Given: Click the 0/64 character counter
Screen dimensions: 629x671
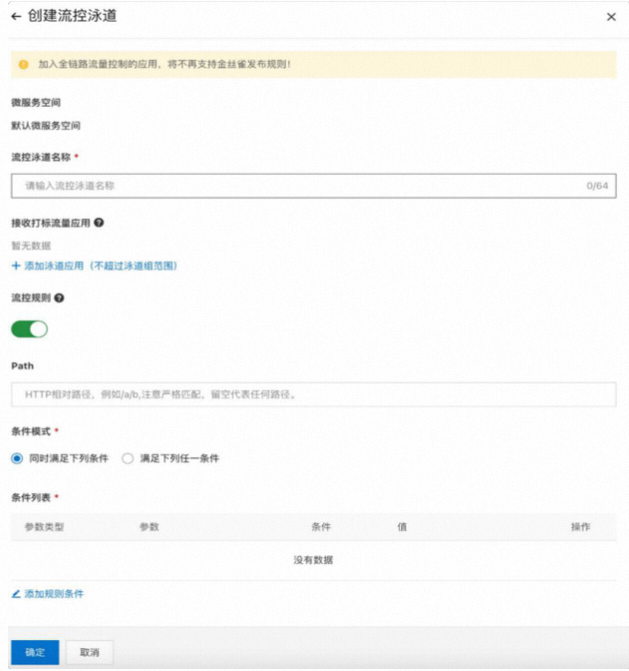Looking at the screenshot, I should (x=597, y=186).
